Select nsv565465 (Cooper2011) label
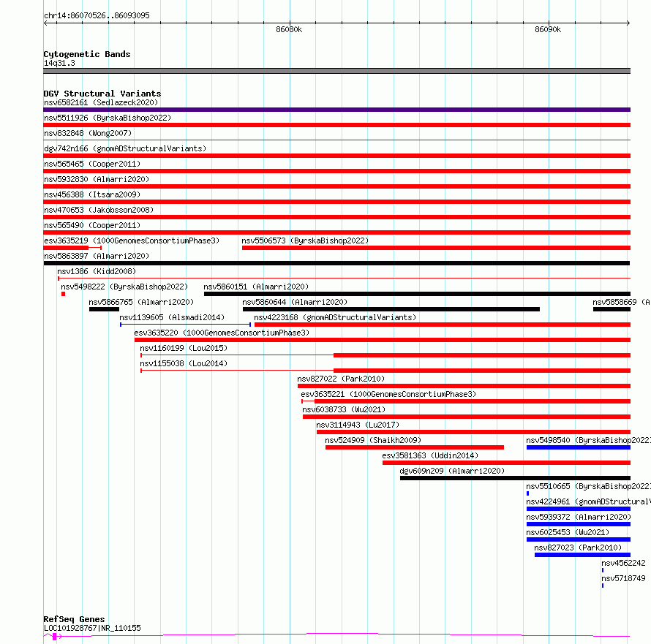Screen dimensions: 651x644 coord(92,164)
